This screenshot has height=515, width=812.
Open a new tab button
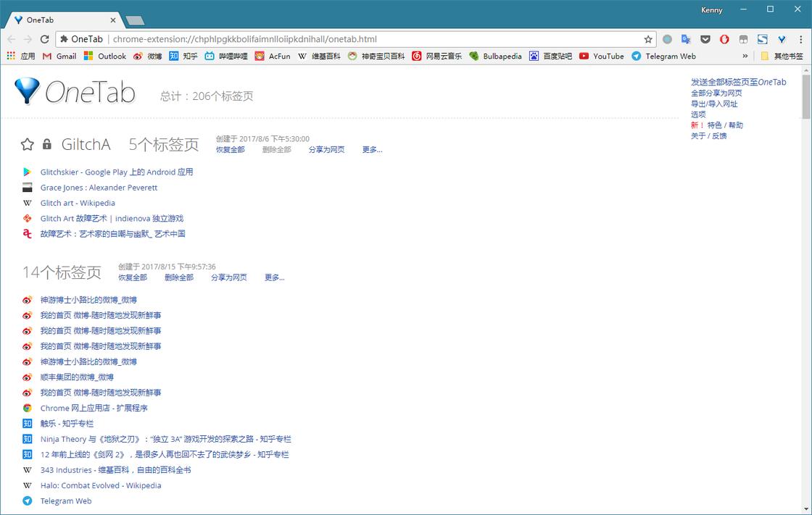[x=135, y=21]
